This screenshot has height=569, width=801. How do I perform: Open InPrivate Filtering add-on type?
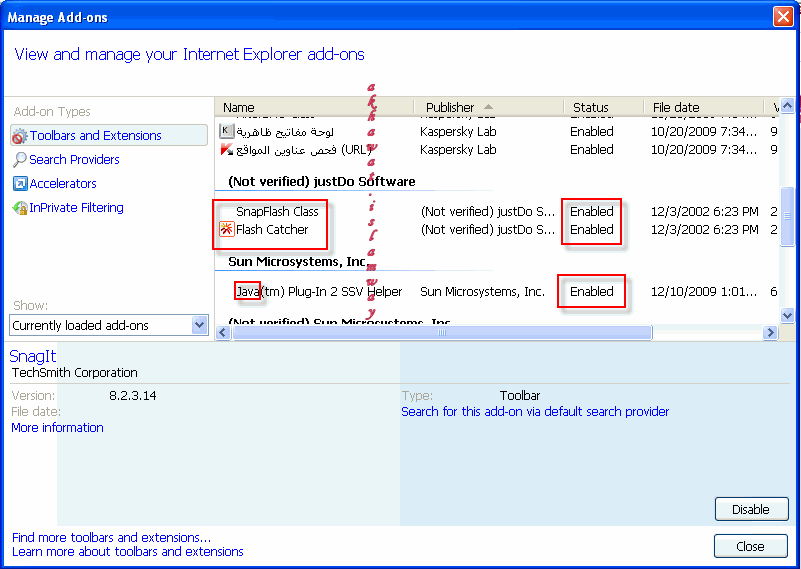[x=76, y=207]
